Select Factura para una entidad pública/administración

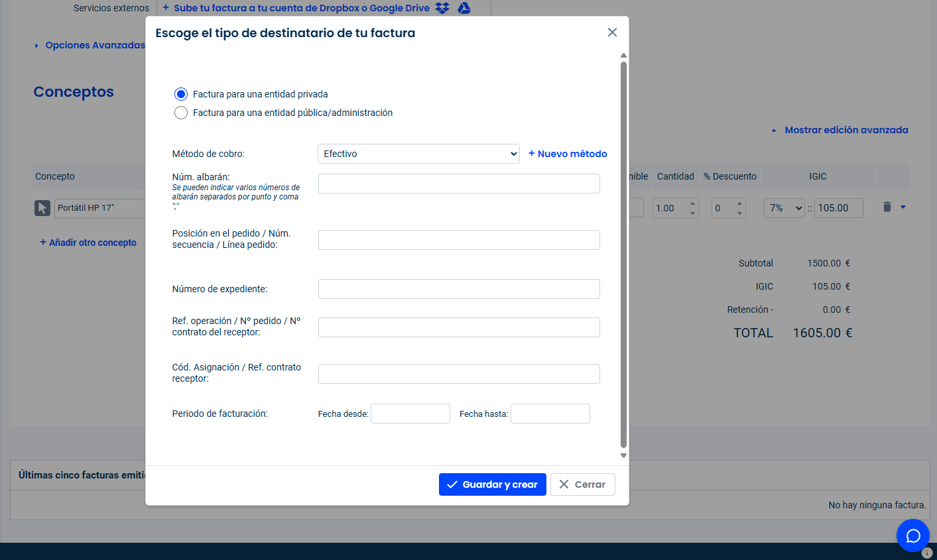[181, 113]
